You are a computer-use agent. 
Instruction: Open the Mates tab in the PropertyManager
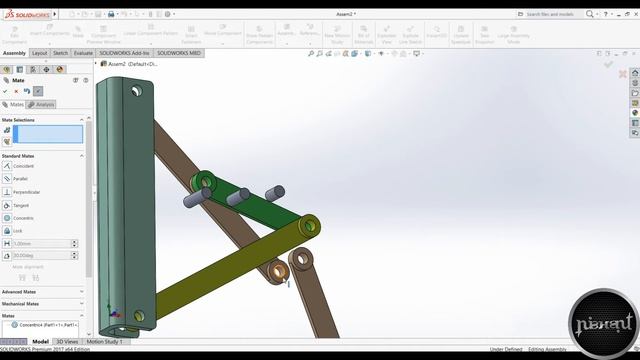tap(13, 104)
